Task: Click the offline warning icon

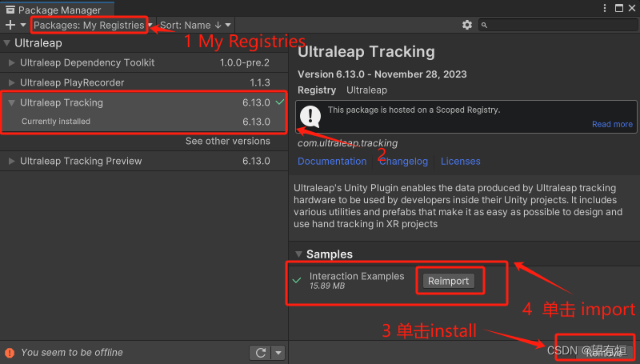Action: pyautogui.click(x=10, y=353)
